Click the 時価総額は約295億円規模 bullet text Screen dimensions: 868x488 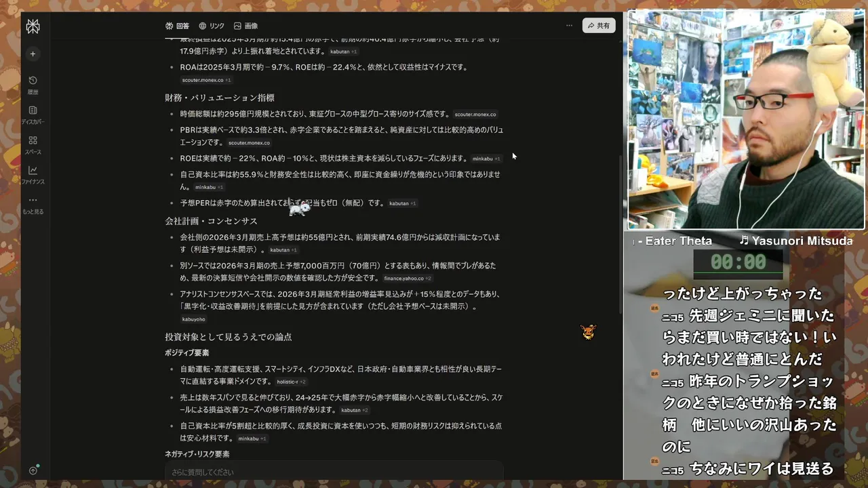tap(315, 114)
